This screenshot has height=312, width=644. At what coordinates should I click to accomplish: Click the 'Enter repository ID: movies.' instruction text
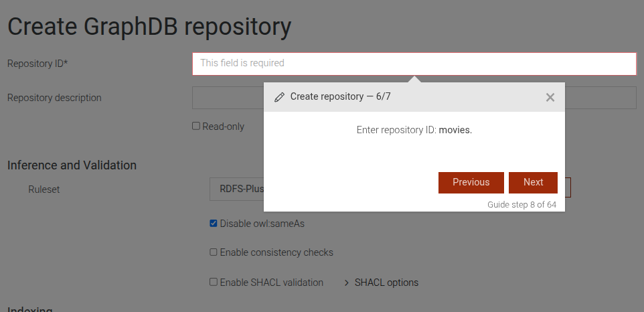414,130
